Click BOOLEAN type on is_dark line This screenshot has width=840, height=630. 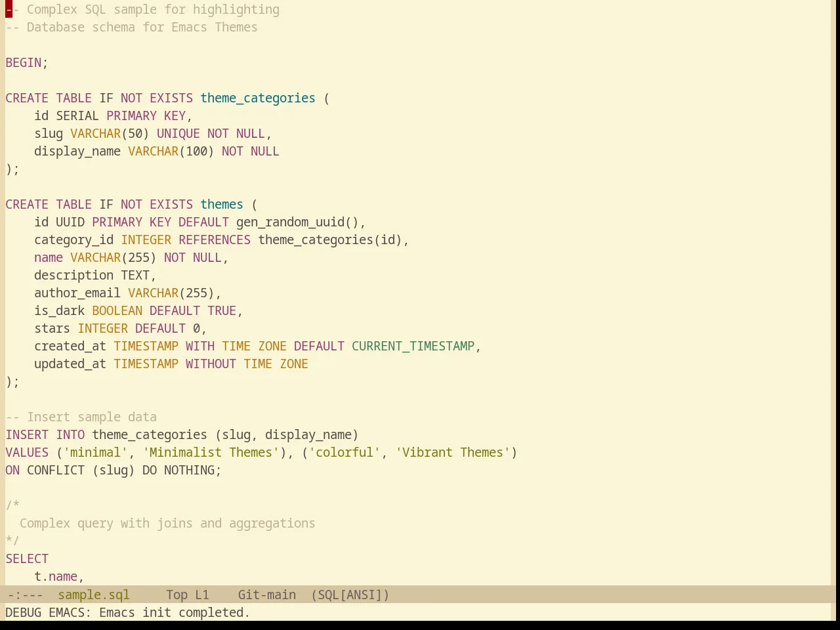pos(117,310)
